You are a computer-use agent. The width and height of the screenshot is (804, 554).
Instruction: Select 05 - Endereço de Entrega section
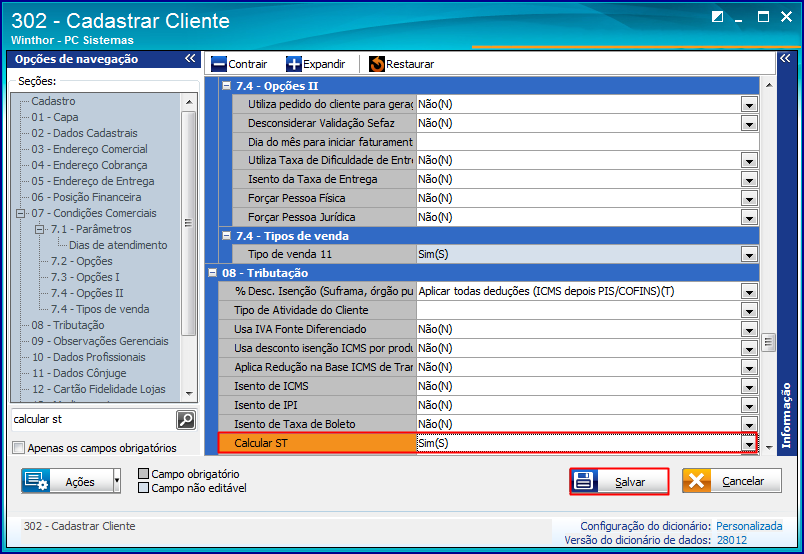pyautogui.click(x=93, y=181)
